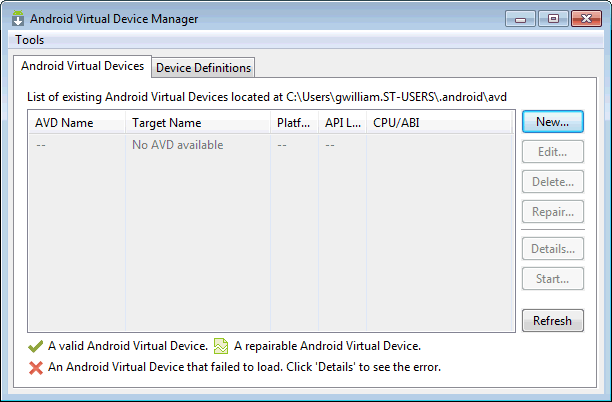Click the Delete... button
612x402 pixels.
553,182
